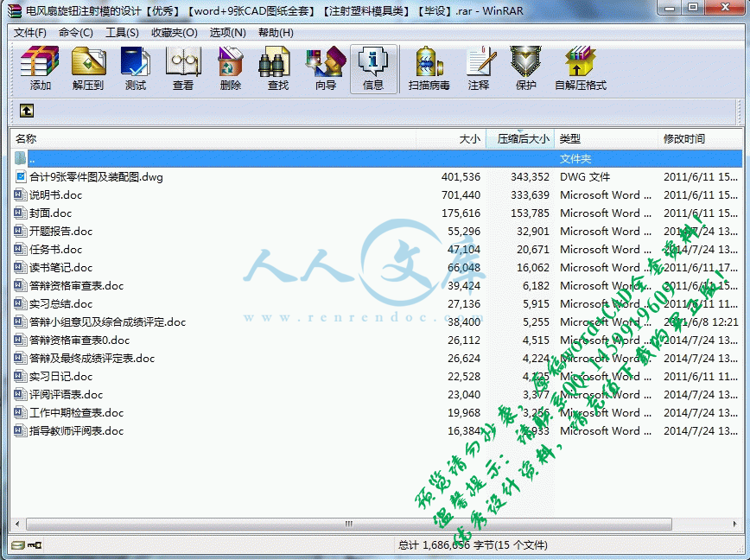Screen dimensions: 750x560
Task: Click the DWG 文件 type cell
Action: coord(585,177)
